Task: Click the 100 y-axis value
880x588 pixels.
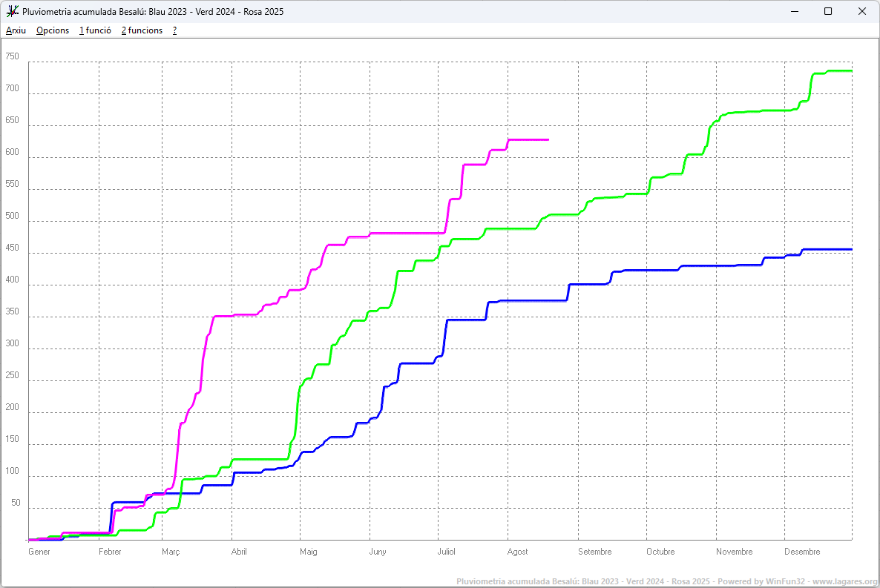Action: click(13, 471)
